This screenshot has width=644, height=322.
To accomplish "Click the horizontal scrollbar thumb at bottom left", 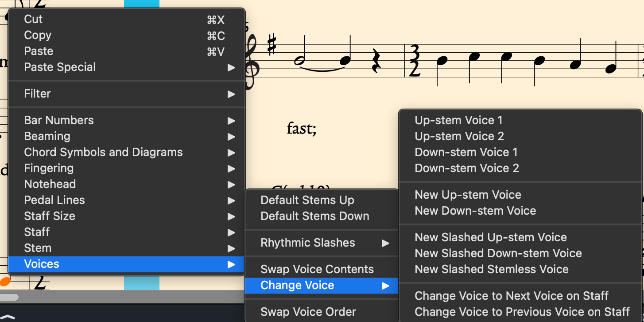I will [x=9, y=297].
